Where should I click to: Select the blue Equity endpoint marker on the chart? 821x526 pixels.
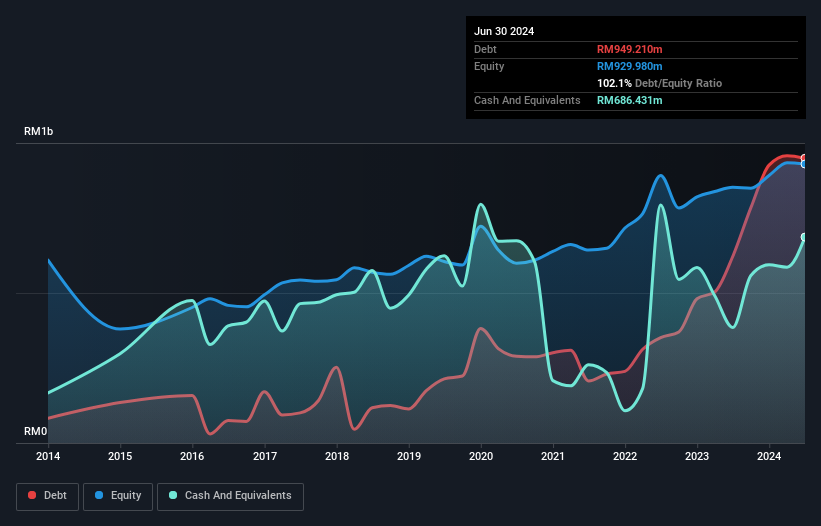(804, 164)
